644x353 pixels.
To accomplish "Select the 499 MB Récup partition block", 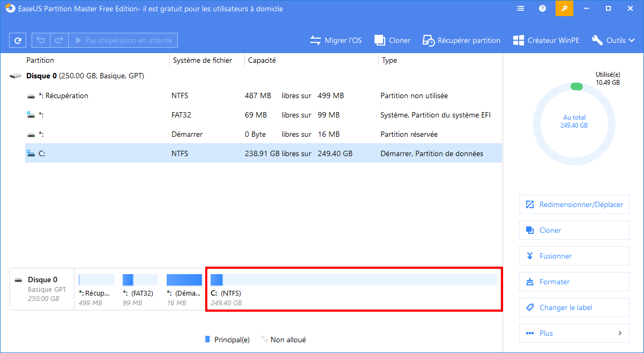I will pos(96,290).
